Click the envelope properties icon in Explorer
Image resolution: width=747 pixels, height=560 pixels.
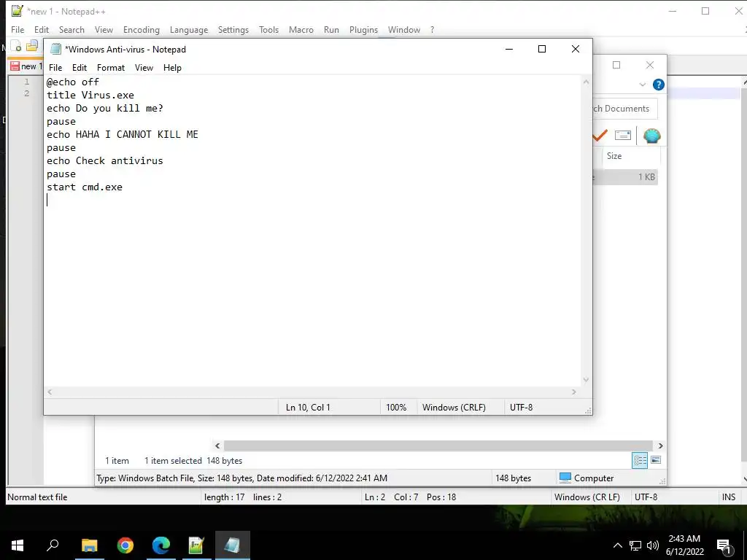[623, 135]
